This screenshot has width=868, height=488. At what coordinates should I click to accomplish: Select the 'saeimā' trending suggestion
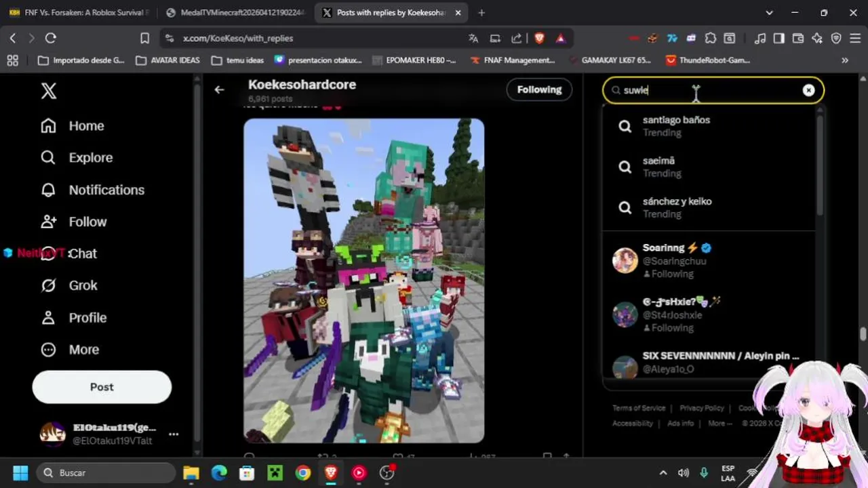[709, 167]
